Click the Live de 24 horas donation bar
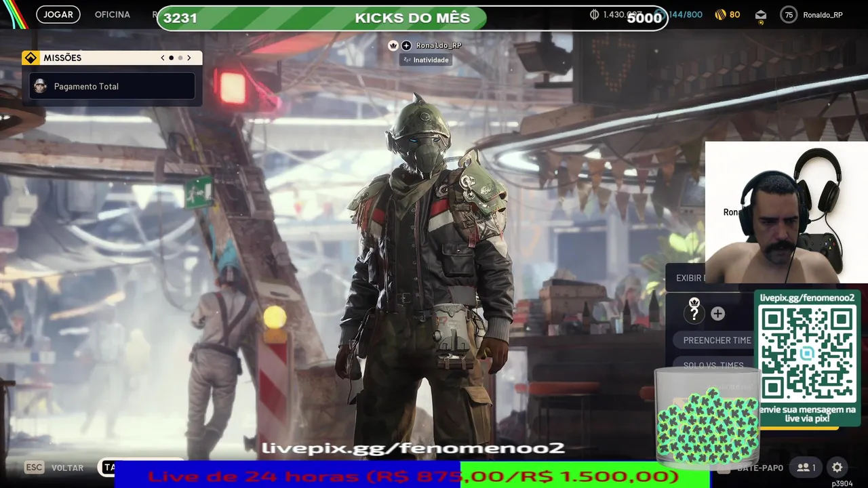 click(x=413, y=475)
